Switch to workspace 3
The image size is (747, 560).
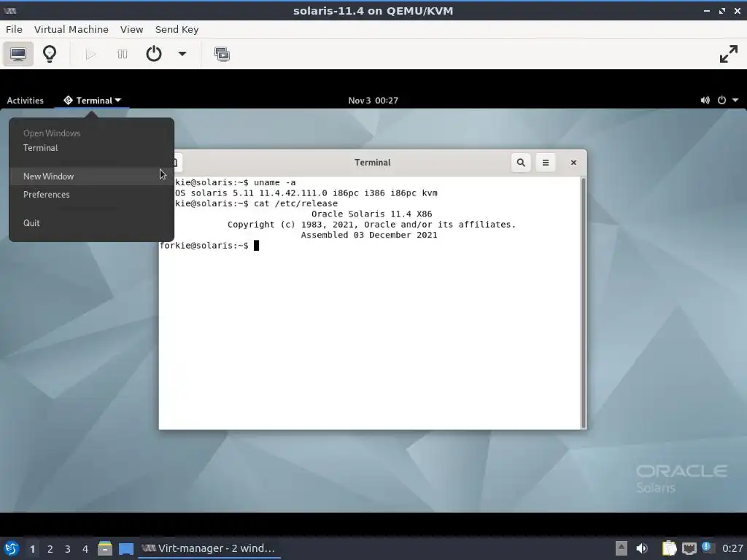pyautogui.click(x=68, y=549)
